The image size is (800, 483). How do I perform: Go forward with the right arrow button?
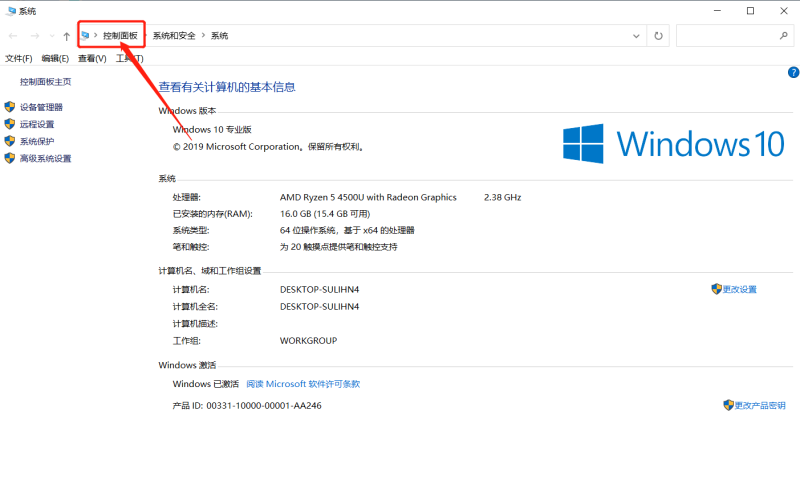coord(35,36)
